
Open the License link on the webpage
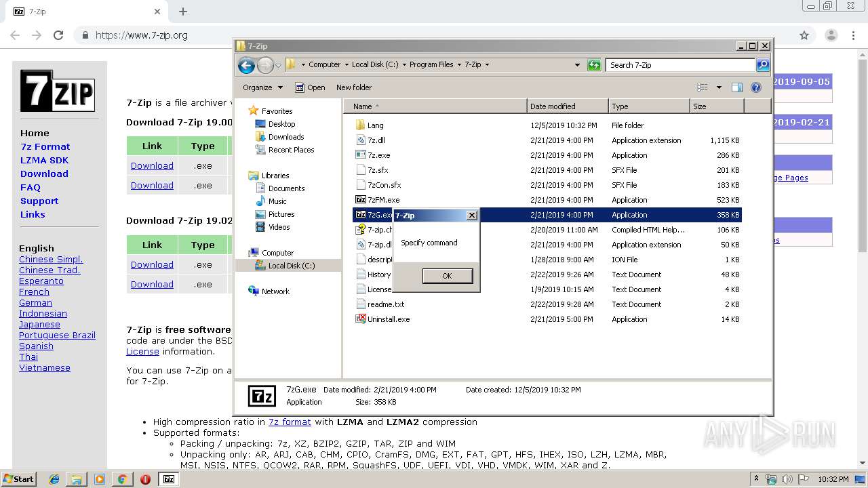(142, 352)
